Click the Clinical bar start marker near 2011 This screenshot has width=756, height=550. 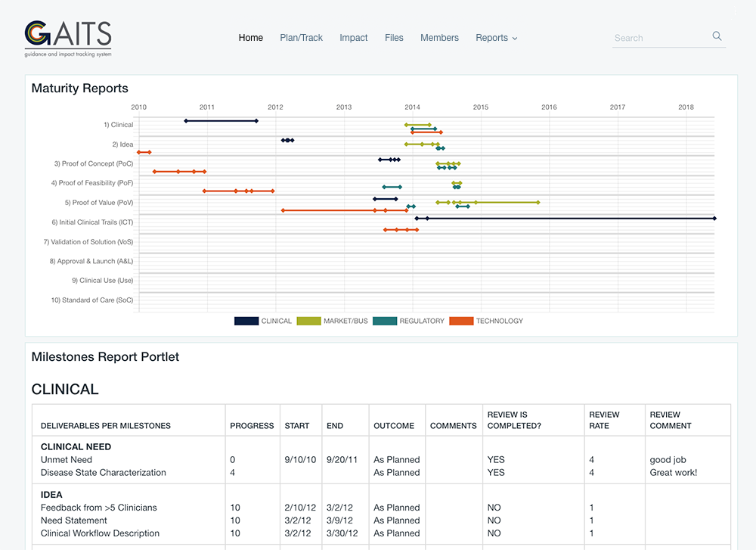click(186, 120)
